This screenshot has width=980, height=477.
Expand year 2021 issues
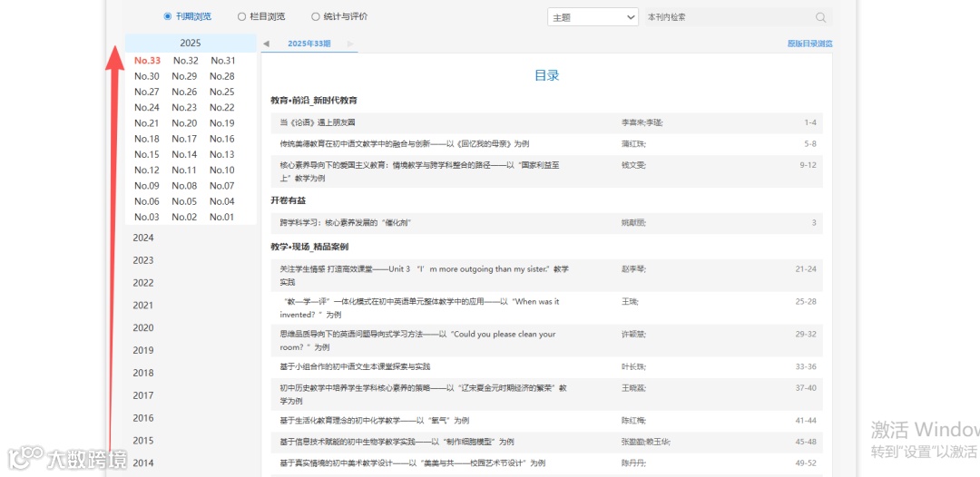143,306
